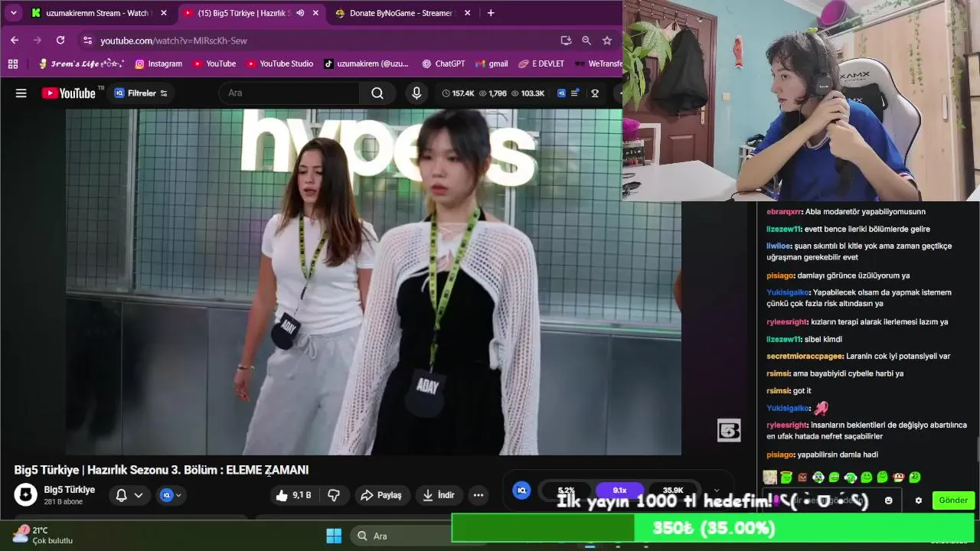Open the E DEVLET bookmark

click(x=541, y=64)
